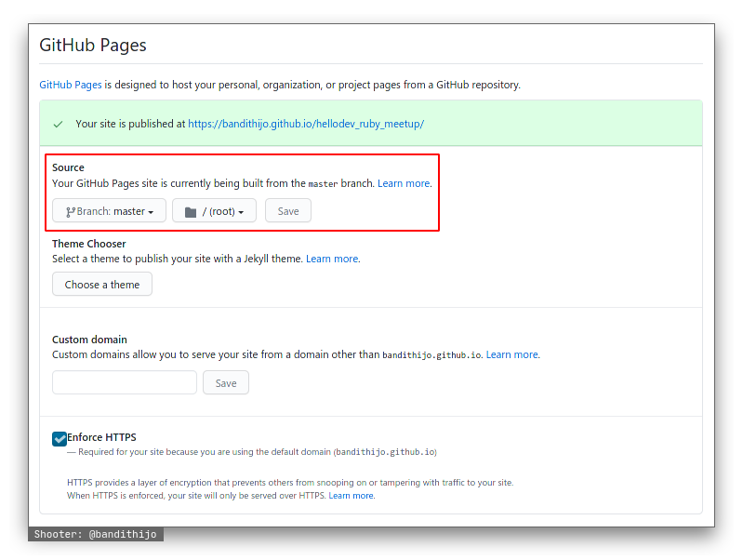The height and width of the screenshot is (560, 743).
Task: Visit the published hellodev_ruby_meetup site URL
Action: [306, 124]
